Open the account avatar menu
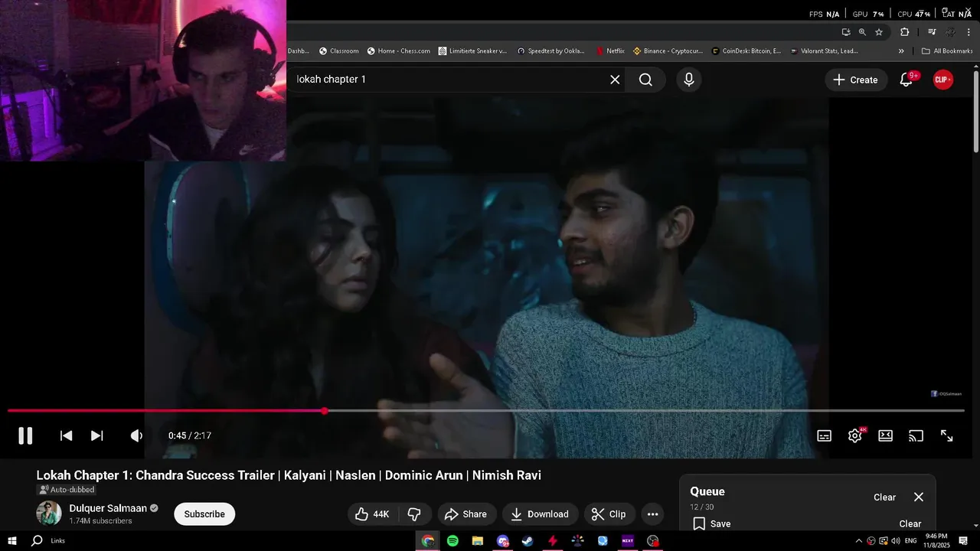 pyautogui.click(x=943, y=80)
